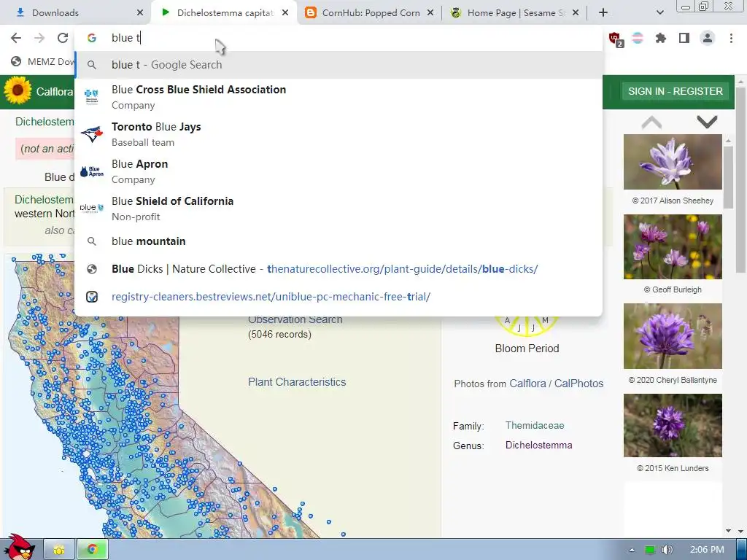Expand the tab search dropdown arrow
The height and width of the screenshot is (560, 747).
(659, 13)
